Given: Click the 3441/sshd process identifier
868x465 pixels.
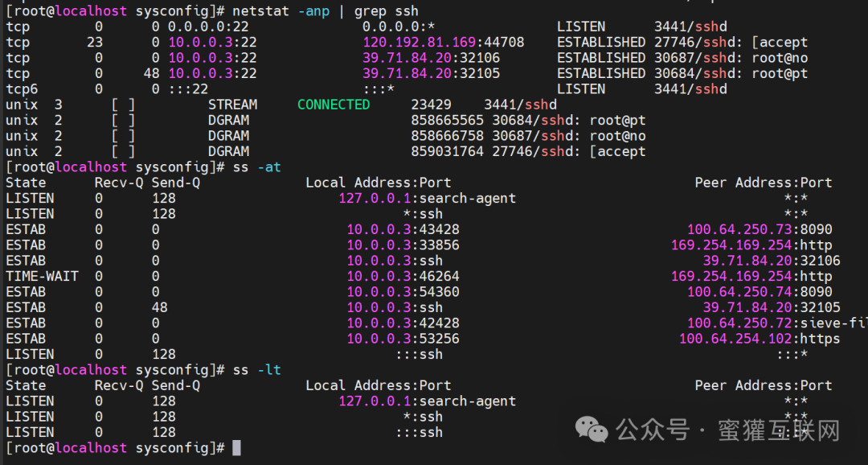Looking at the screenshot, I should coord(693,26).
